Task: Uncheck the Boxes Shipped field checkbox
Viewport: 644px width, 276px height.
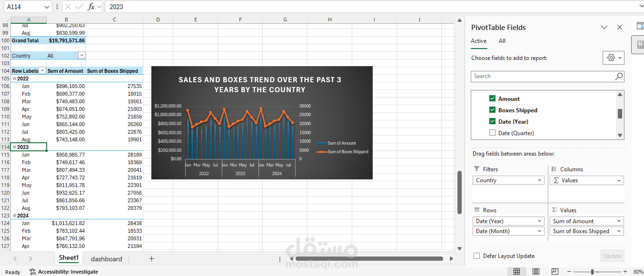Action: pyautogui.click(x=493, y=110)
